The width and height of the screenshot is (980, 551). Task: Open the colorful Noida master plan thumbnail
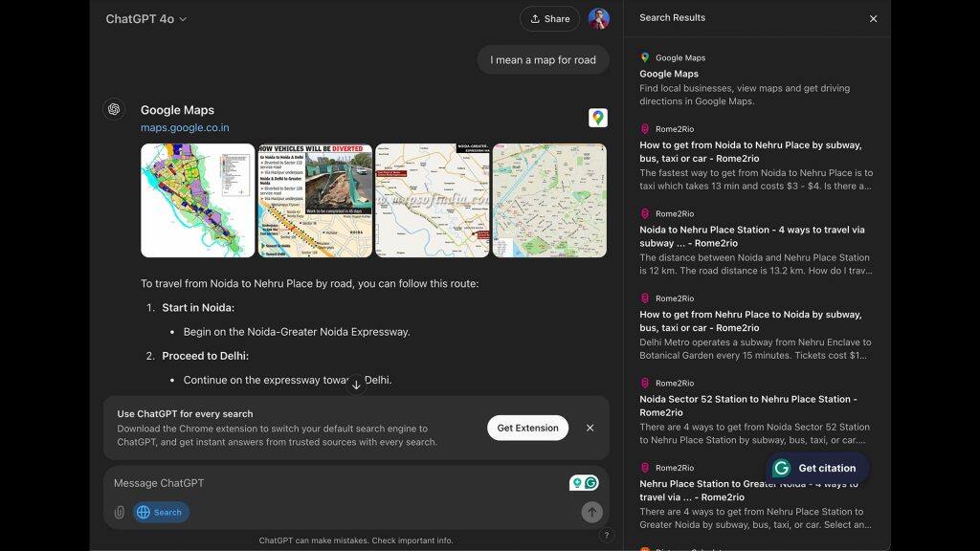(197, 201)
